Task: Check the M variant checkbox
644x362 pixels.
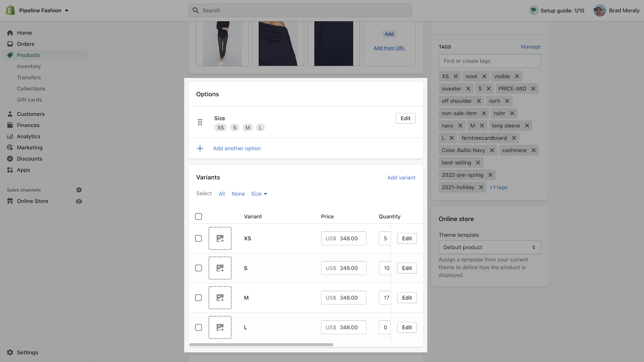Action: (x=198, y=298)
